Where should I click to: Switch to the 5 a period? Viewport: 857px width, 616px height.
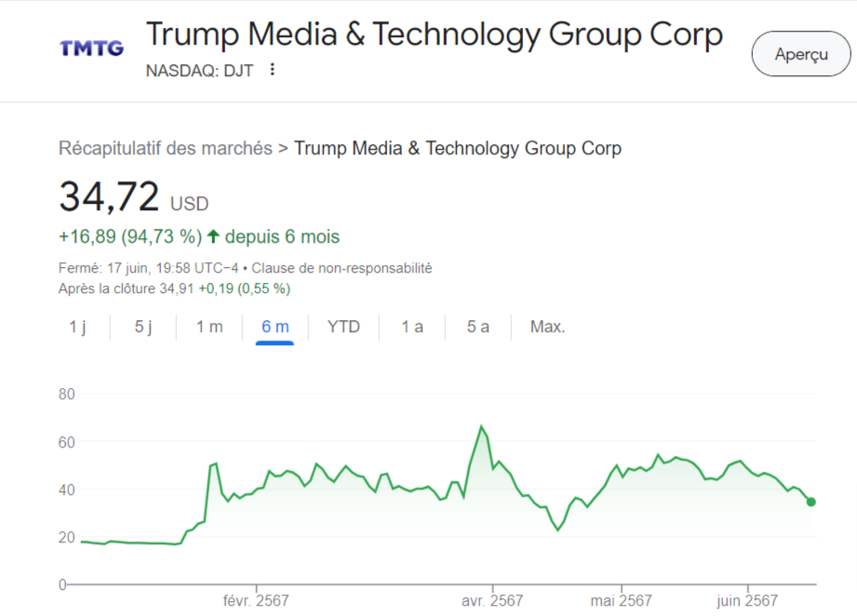pos(476,327)
